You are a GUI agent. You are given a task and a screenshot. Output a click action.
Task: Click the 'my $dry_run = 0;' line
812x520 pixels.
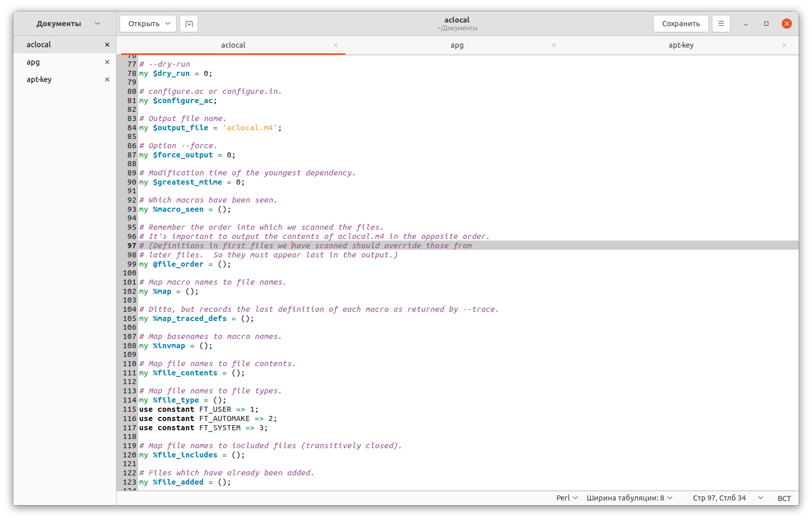pyautogui.click(x=176, y=73)
